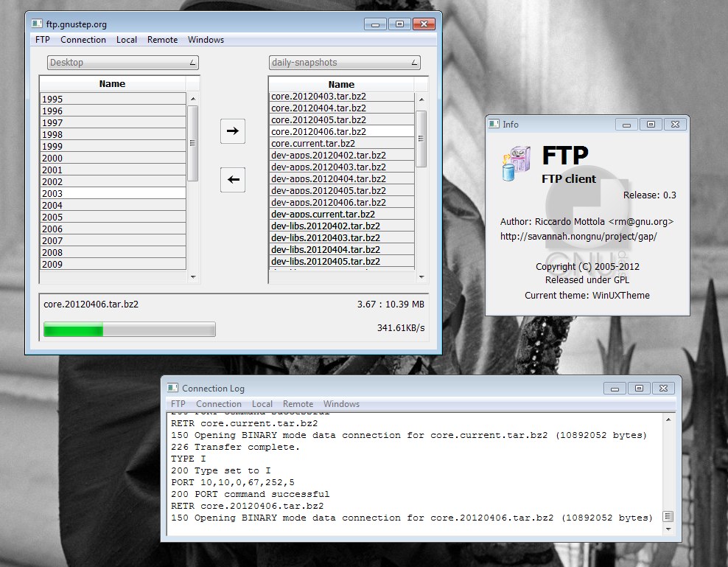Click the Info window title icon
The image size is (728, 567).
494,125
